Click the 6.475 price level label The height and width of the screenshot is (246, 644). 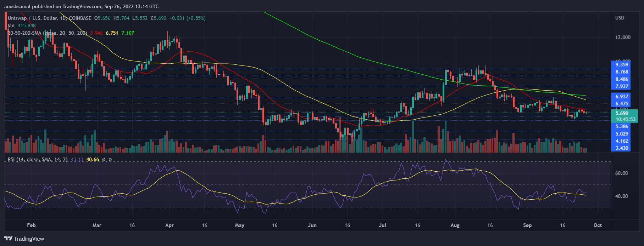[622, 104]
